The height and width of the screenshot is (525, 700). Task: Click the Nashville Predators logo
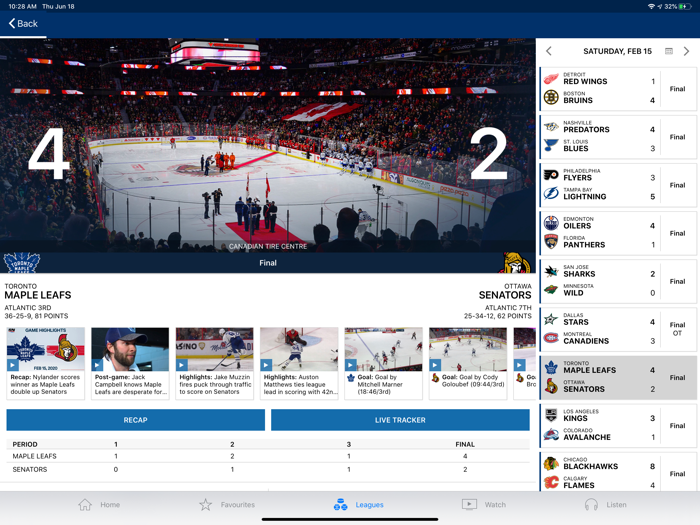coord(551,127)
